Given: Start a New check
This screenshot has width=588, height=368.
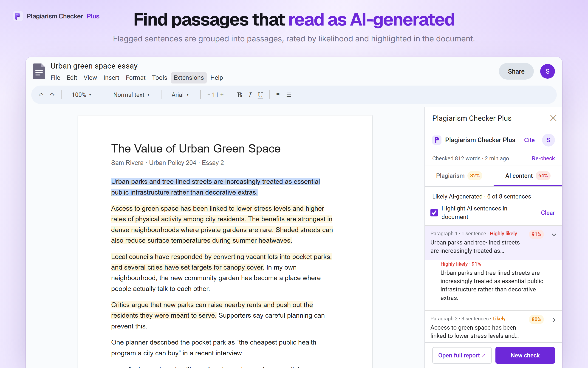Looking at the screenshot, I should coord(525,355).
